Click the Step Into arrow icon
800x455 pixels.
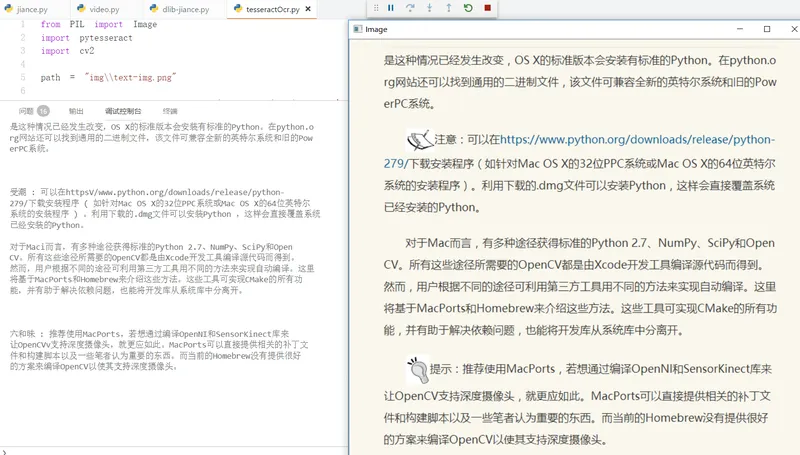click(430, 8)
